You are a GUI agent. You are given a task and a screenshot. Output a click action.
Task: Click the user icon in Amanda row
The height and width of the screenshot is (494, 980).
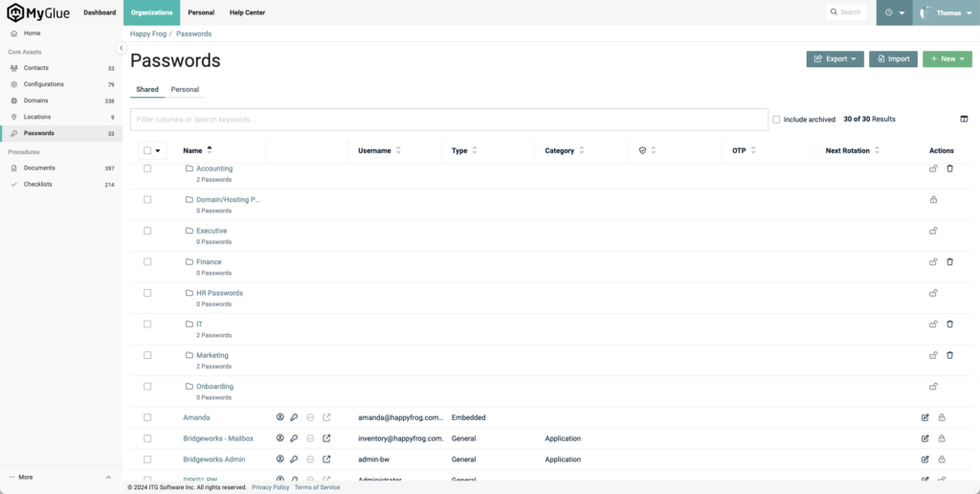pos(280,417)
